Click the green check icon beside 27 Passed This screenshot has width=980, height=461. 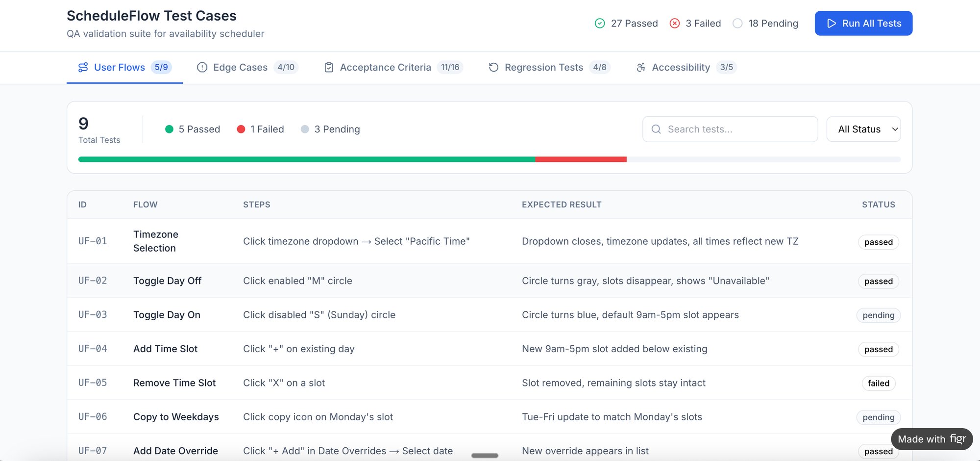599,23
